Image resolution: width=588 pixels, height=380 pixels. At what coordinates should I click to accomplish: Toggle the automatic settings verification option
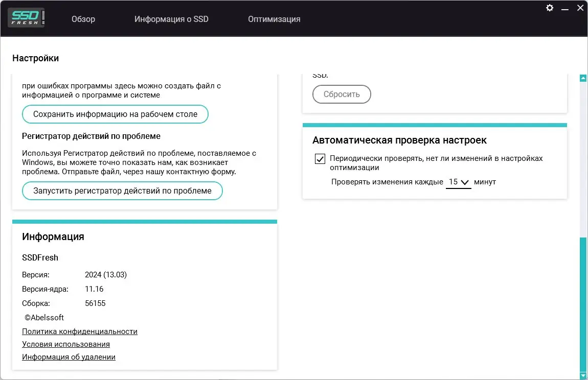320,159
